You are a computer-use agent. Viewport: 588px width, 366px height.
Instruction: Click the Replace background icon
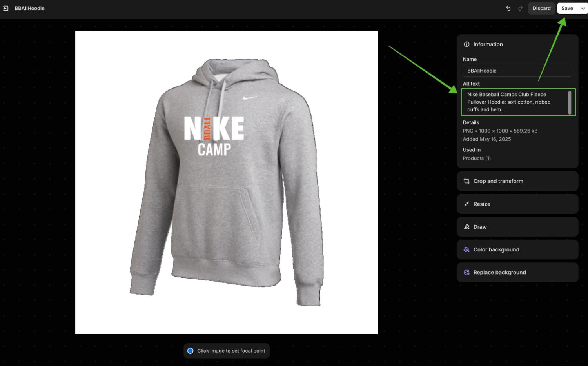click(466, 272)
